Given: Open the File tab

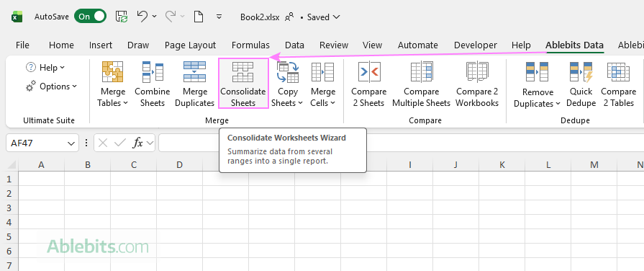Looking at the screenshot, I should tap(22, 45).
